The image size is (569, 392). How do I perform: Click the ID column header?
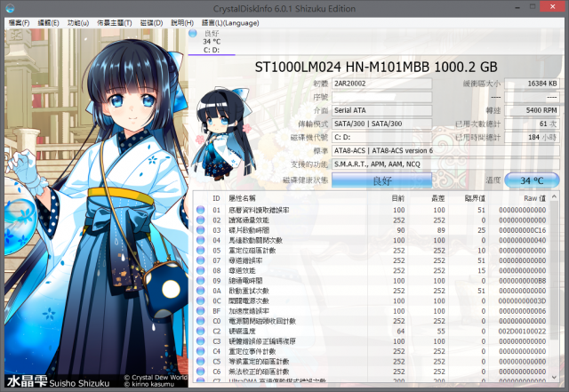(x=216, y=198)
